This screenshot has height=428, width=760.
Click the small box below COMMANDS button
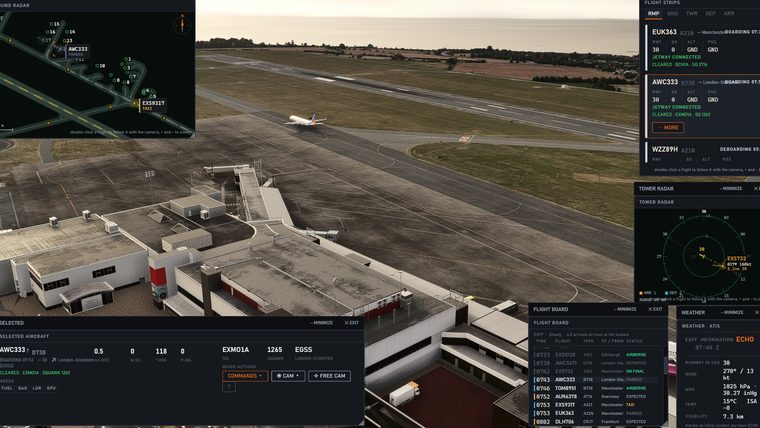coord(229,387)
